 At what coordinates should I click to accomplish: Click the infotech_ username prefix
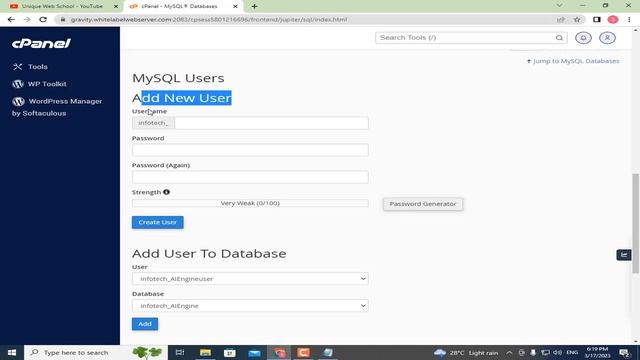tap(153, 123)
